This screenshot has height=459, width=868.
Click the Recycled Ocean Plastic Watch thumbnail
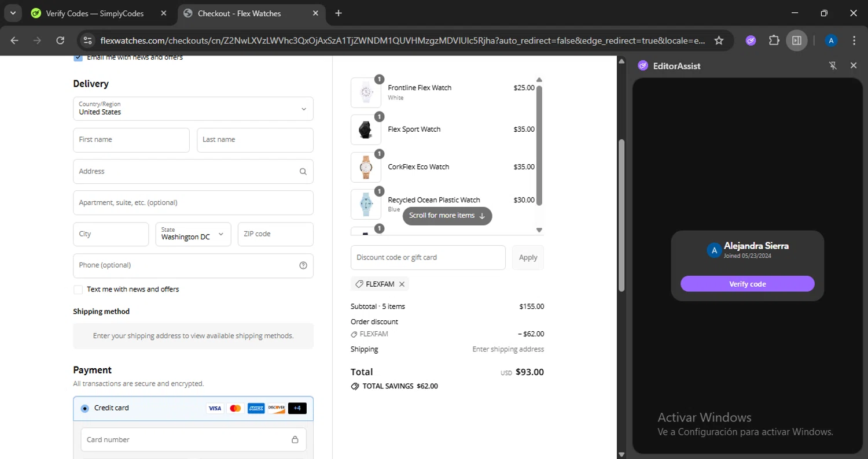(x=366, y=204)
